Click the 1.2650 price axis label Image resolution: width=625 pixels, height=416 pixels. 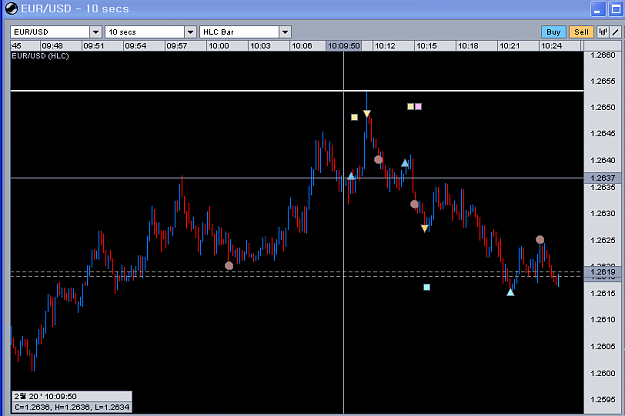[603, 107]
